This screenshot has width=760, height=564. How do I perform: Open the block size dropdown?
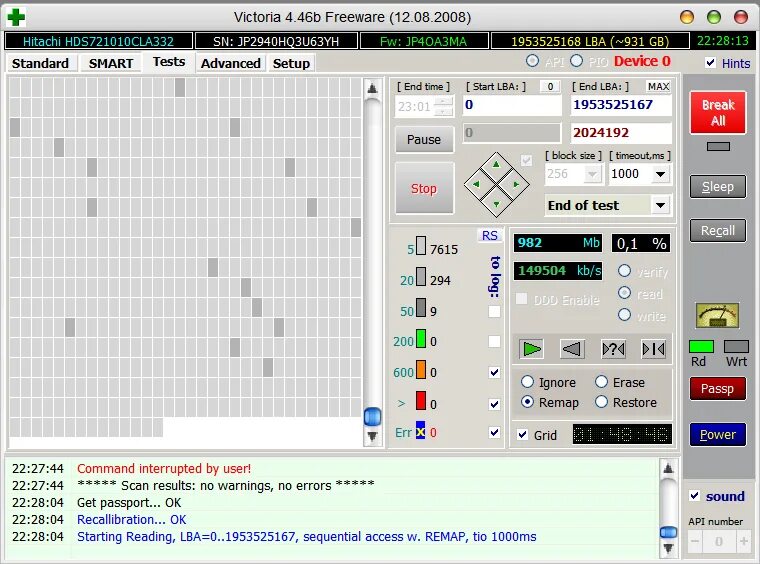coord(592,174)
